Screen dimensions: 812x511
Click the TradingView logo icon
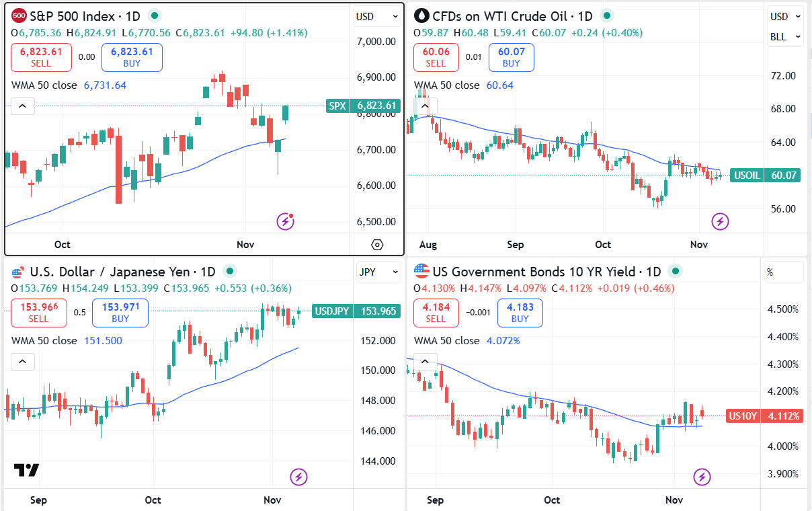pos(26,471)
